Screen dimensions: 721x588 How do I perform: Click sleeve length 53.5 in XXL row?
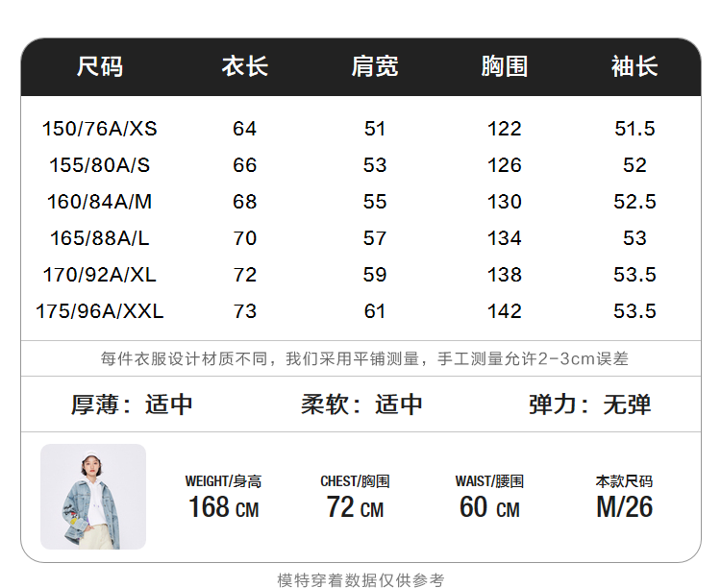[634, 311]
